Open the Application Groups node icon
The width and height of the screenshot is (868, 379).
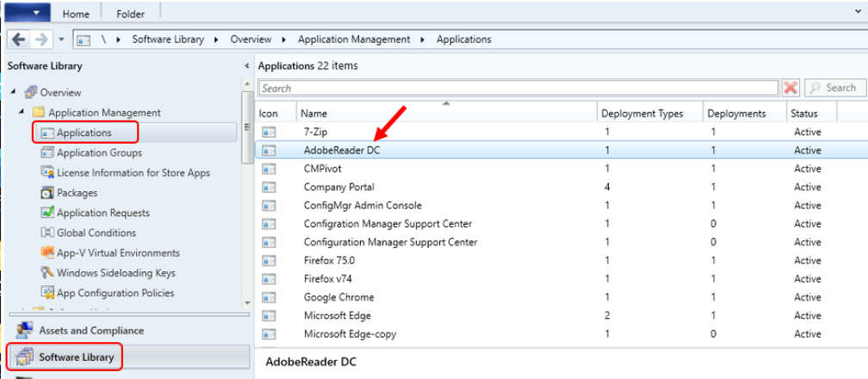point(47,152)
